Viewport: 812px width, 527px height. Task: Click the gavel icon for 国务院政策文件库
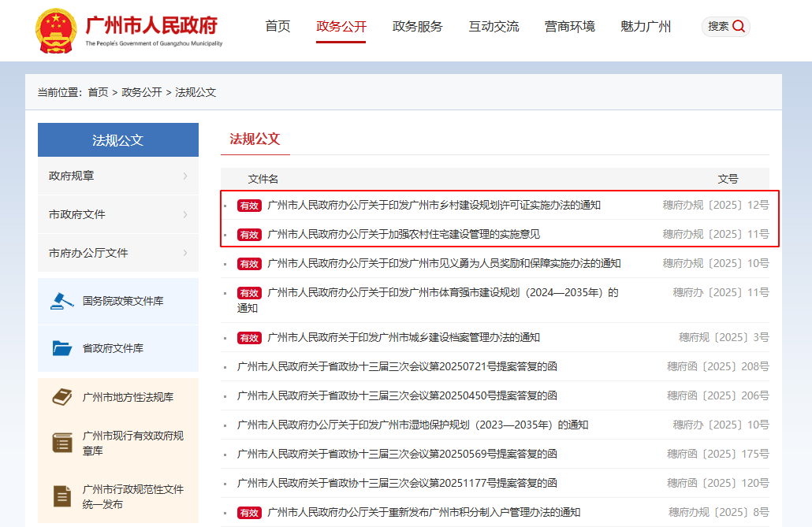(x=61, y=301)
